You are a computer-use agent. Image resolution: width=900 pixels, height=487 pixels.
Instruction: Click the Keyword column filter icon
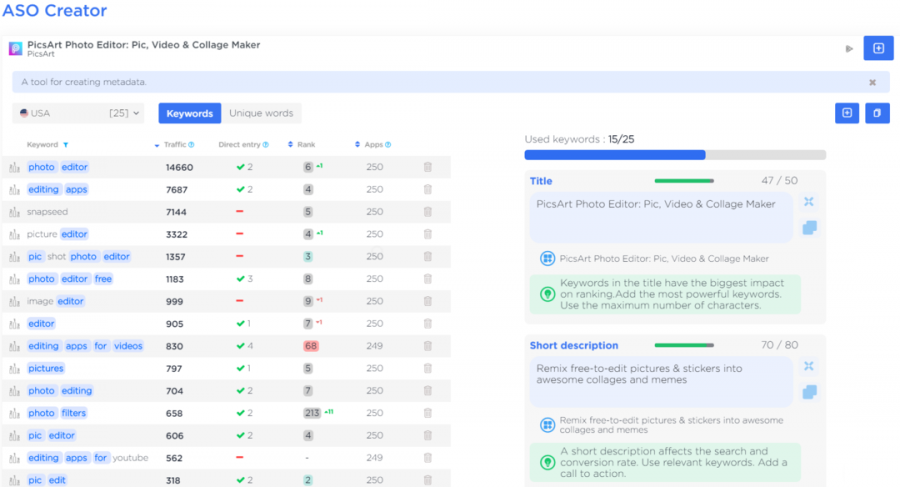click(65, 145)
